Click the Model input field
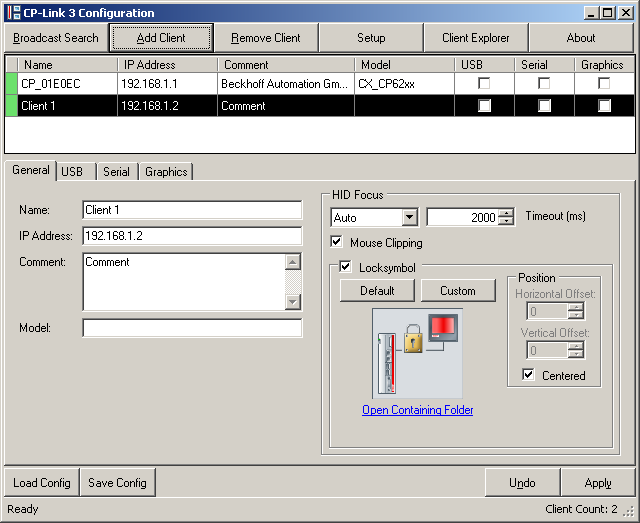640x523 pixels. point(192,328)
